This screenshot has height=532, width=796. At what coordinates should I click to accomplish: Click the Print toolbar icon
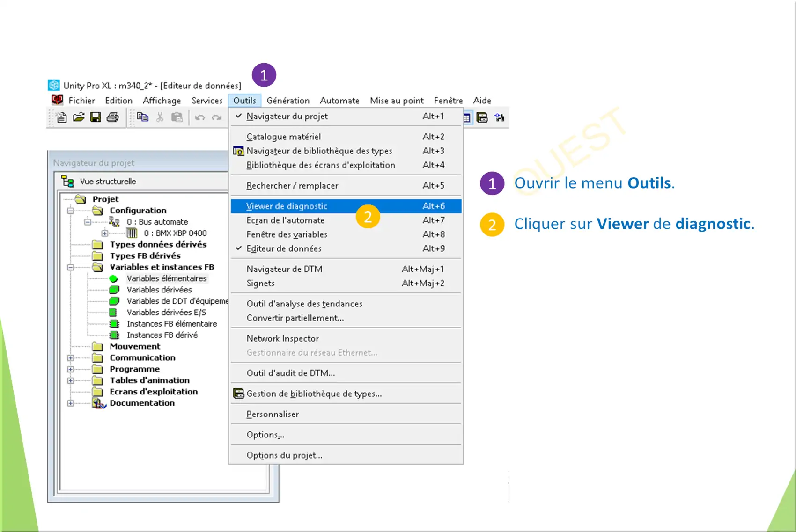click(x=112, y=117)
